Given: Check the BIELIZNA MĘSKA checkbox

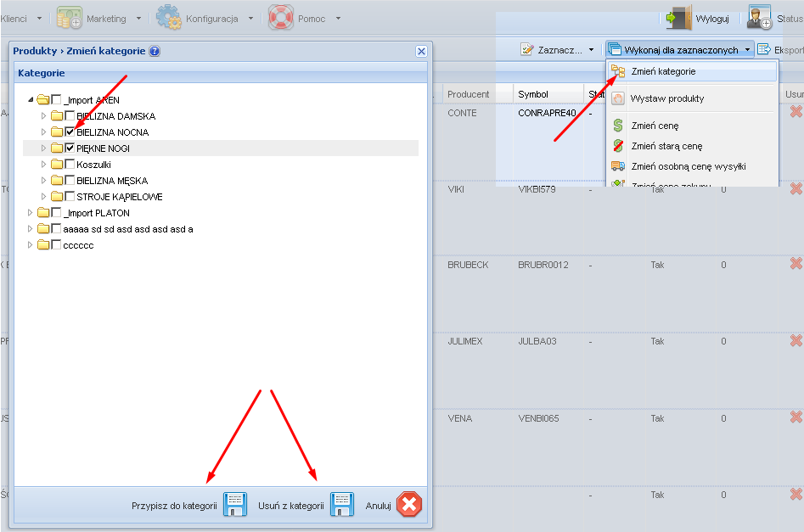Looking at the screenshot, I should (x=70, y=181).
